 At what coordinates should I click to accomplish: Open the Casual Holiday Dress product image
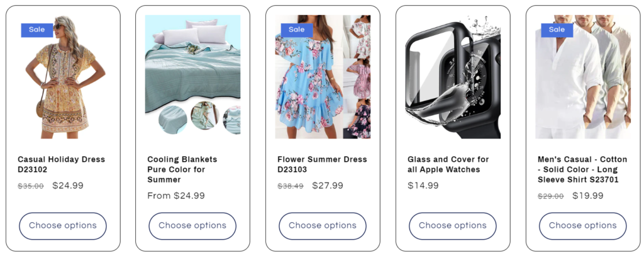click(63, 77)
